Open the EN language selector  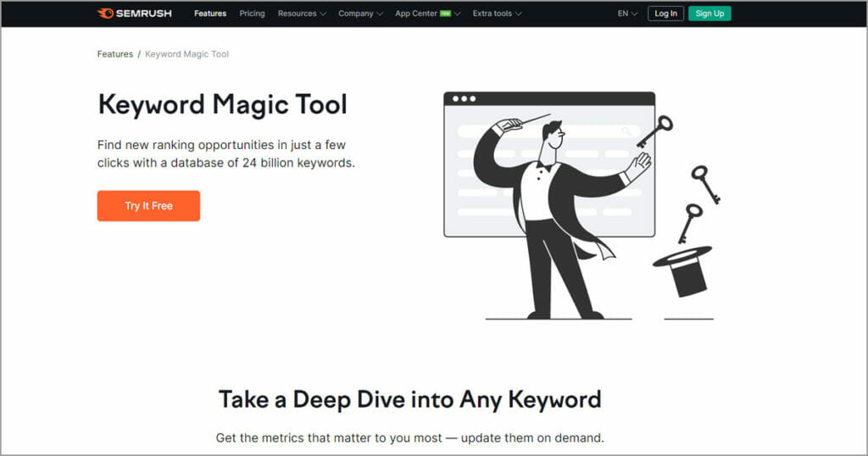[627, 14]
